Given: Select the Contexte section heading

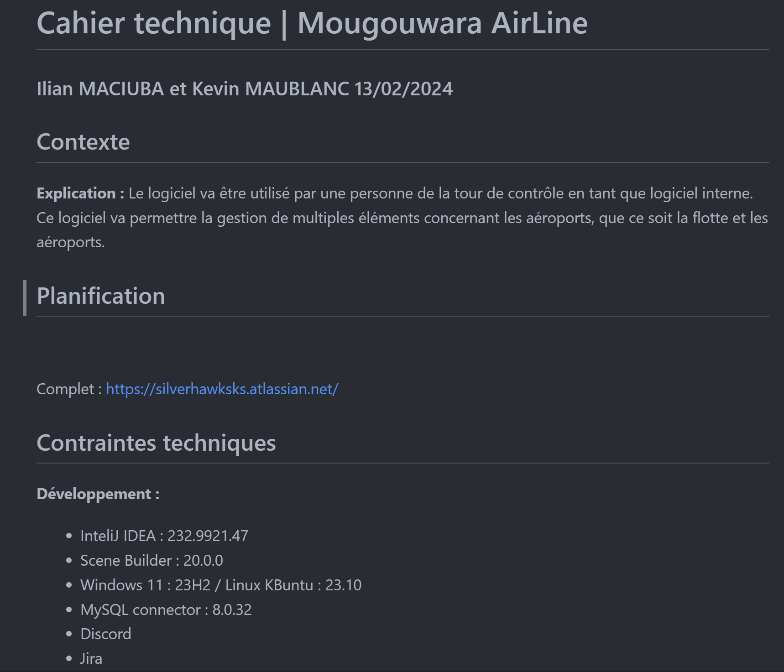Looking at the screenshot, I should pos(83,142).
